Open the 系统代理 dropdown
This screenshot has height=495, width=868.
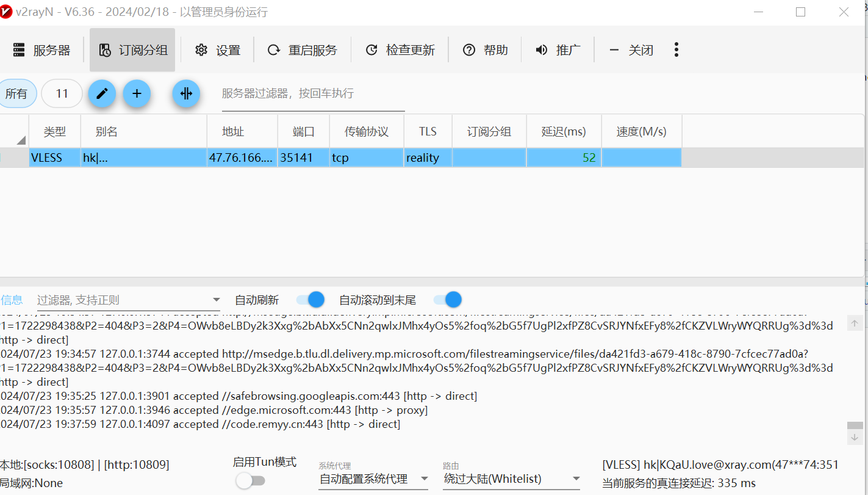tap(374, 479)
